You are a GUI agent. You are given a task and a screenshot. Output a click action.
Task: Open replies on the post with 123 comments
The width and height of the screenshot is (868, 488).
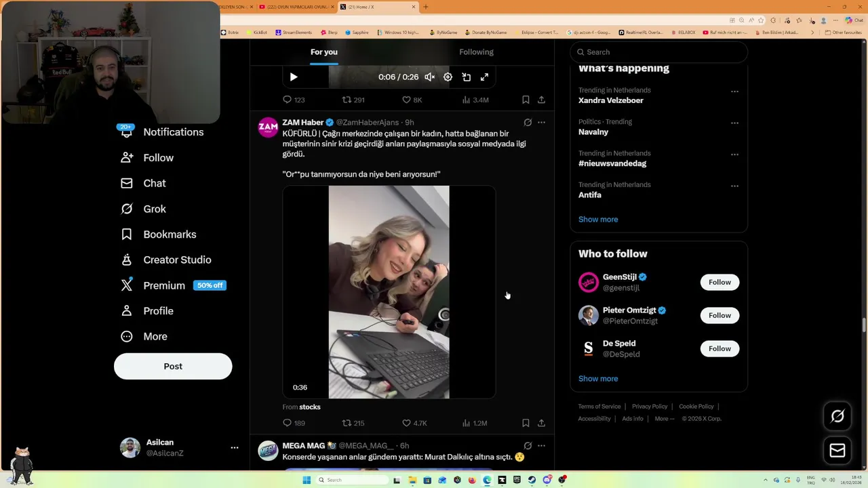click(x=294, y=100)
